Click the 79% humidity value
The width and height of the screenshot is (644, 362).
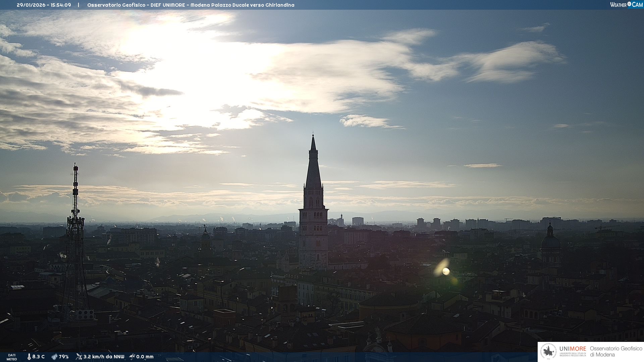(64, 357)
